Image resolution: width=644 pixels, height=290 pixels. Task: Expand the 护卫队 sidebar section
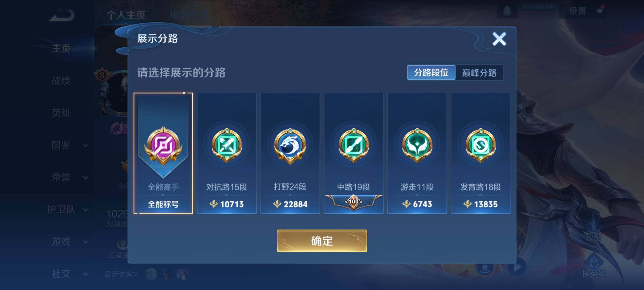(67, 209)
